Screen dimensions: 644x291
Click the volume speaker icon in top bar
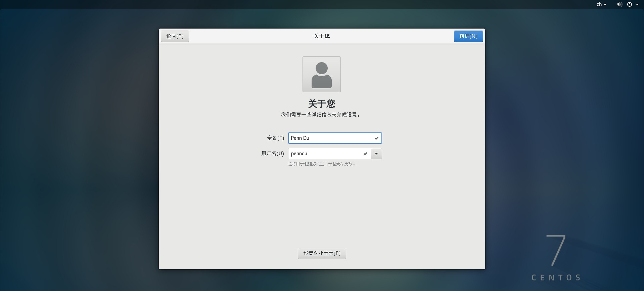(619, 4)
